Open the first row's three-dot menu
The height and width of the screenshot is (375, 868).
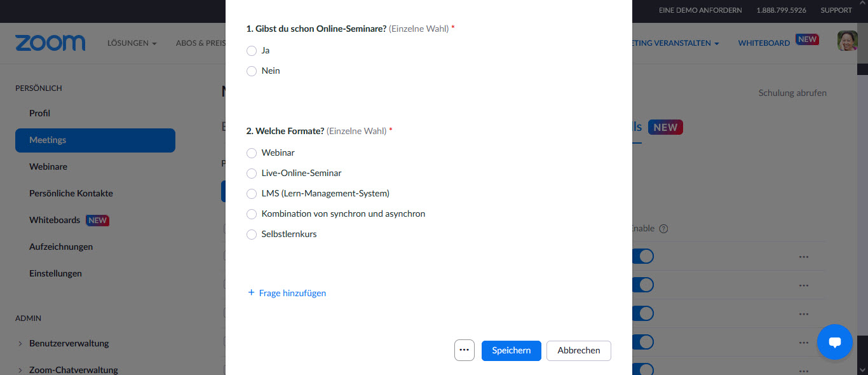tap(804, 257)
